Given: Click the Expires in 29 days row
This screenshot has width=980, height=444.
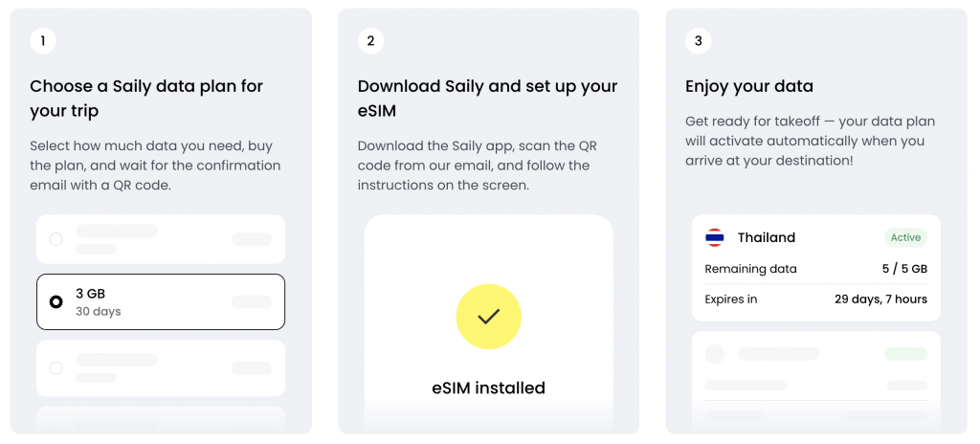Looking at the screenshot, I should pos(816,299).
